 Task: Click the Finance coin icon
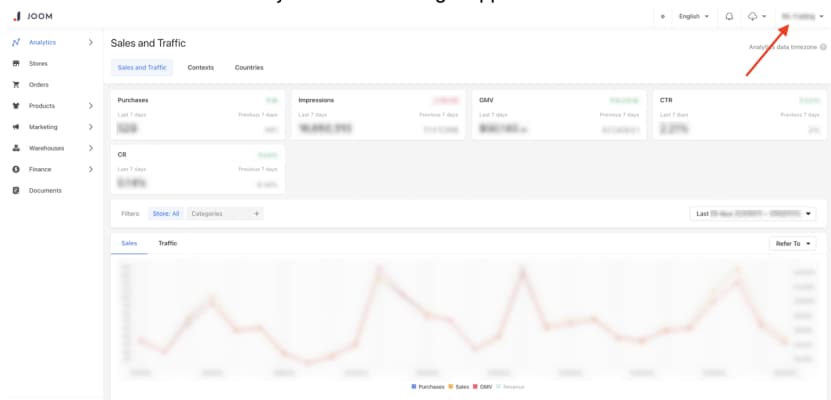point(16,169)
